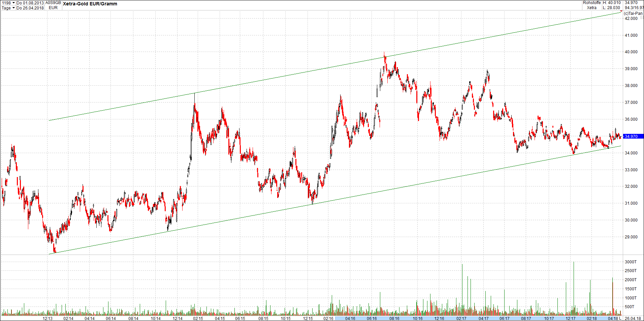Open the "Tage" timeframe dropdown

(x=5, y=8)
